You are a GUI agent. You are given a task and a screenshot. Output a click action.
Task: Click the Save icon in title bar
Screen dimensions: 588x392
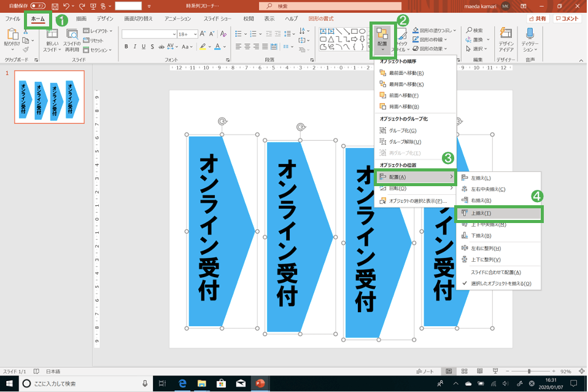pyautogui.click(x=55, y=6)
